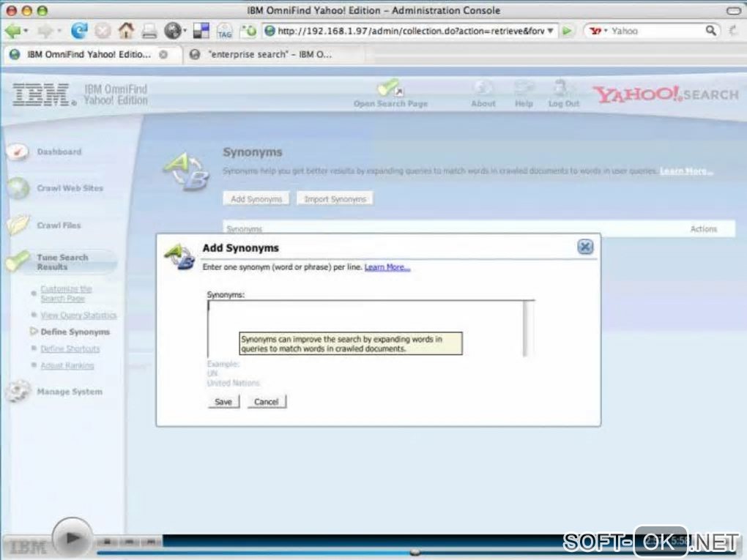Click Save in Add Synonyms dialog
The height and width of the screenshot is (560, 747).
223,402
